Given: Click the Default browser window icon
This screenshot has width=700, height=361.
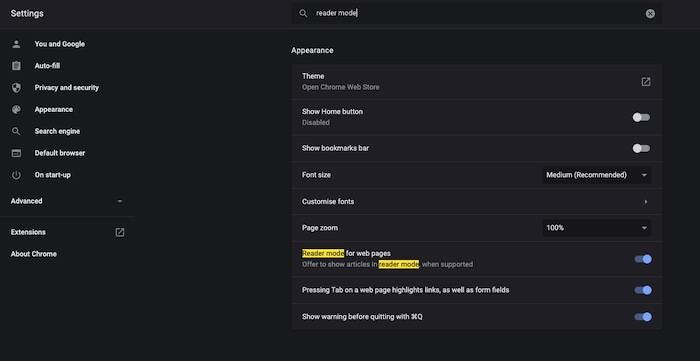Looking at the screenshot, I should [16, 153].
